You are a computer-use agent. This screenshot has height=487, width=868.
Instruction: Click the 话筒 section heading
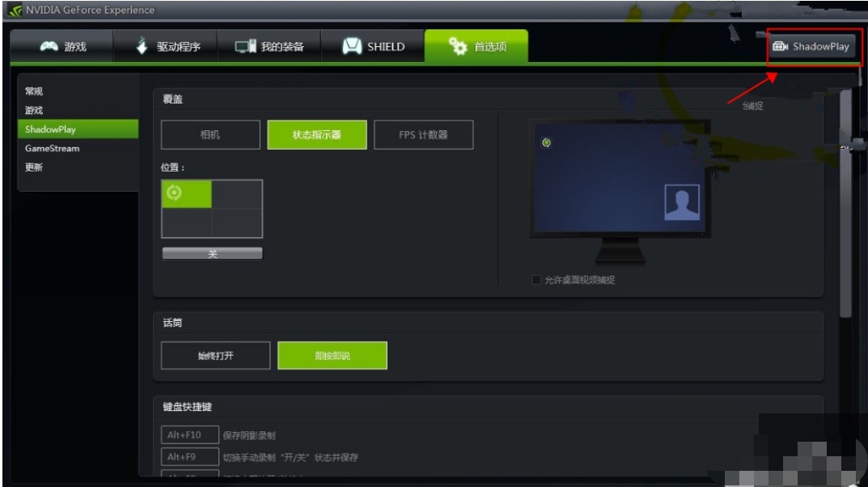[x=173, y=323]
